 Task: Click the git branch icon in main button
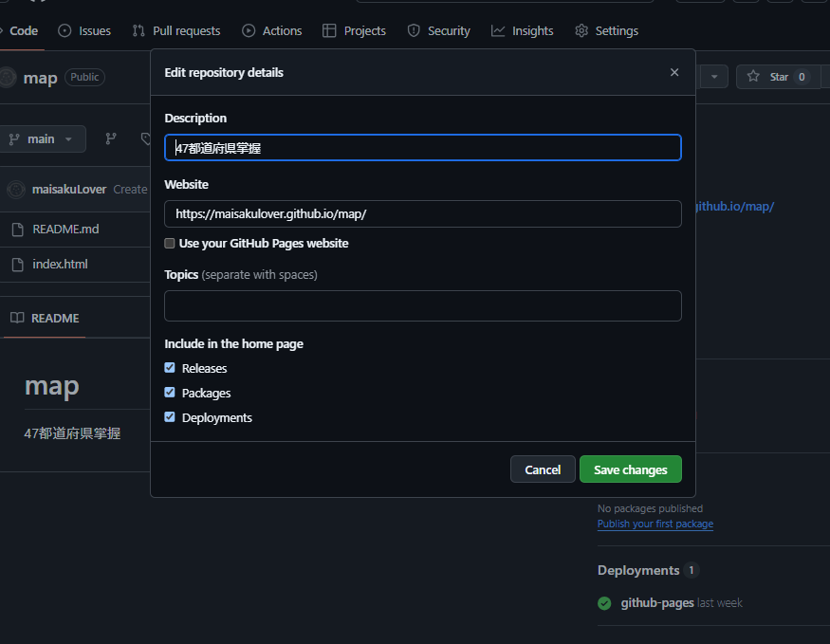click(14, 139)
